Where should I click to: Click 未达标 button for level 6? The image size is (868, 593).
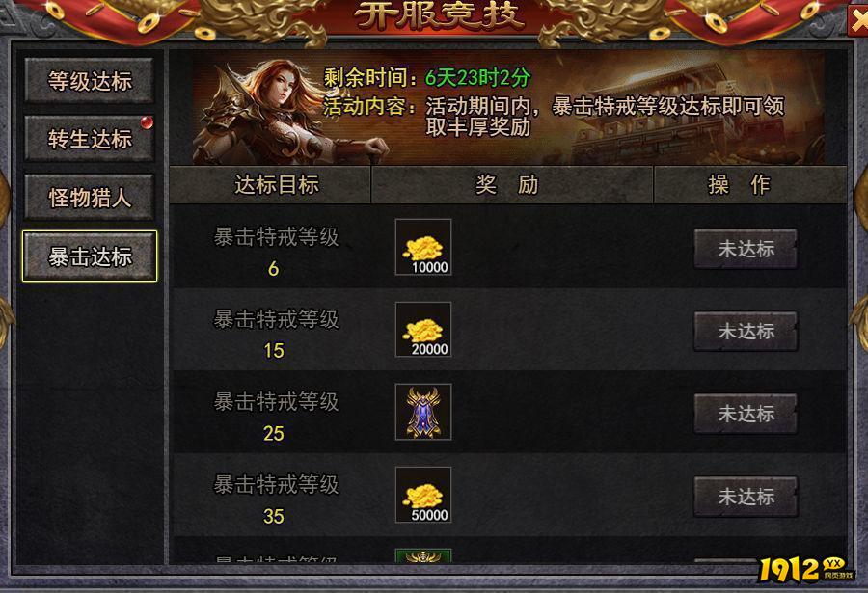[x=746, y=249]
